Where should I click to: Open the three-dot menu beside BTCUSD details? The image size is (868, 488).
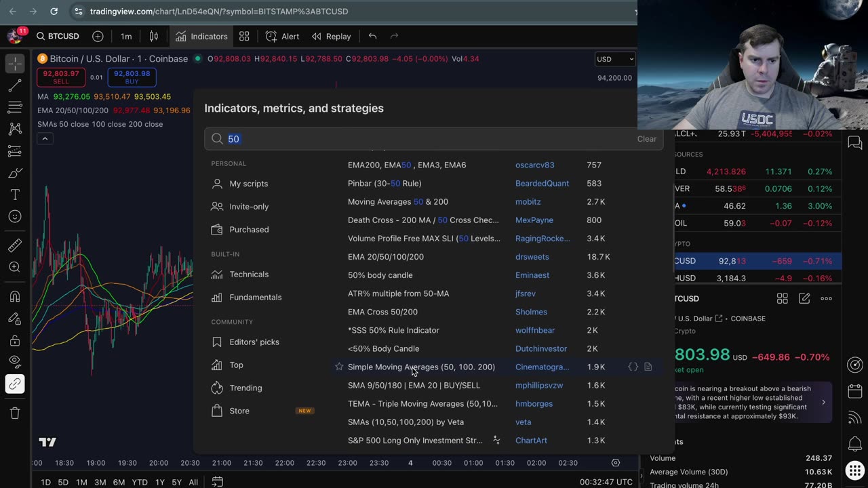point(826,298)
